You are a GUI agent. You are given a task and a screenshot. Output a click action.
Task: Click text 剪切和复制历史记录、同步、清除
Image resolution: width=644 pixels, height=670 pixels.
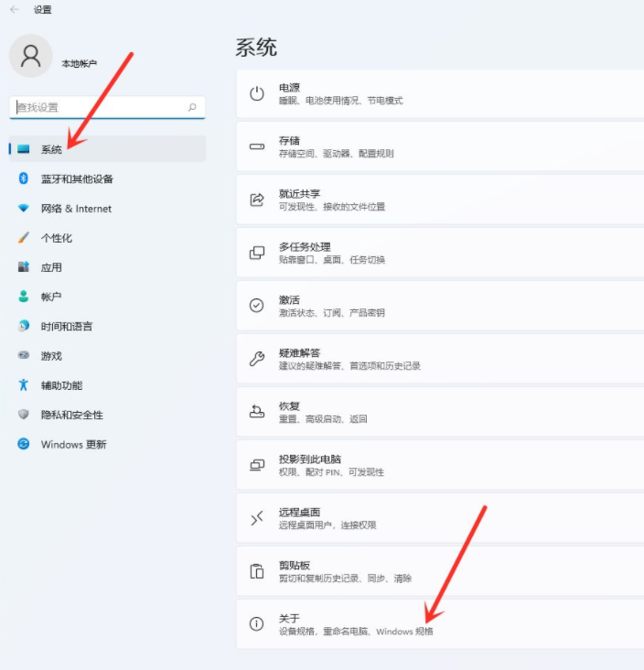[345, 578]
